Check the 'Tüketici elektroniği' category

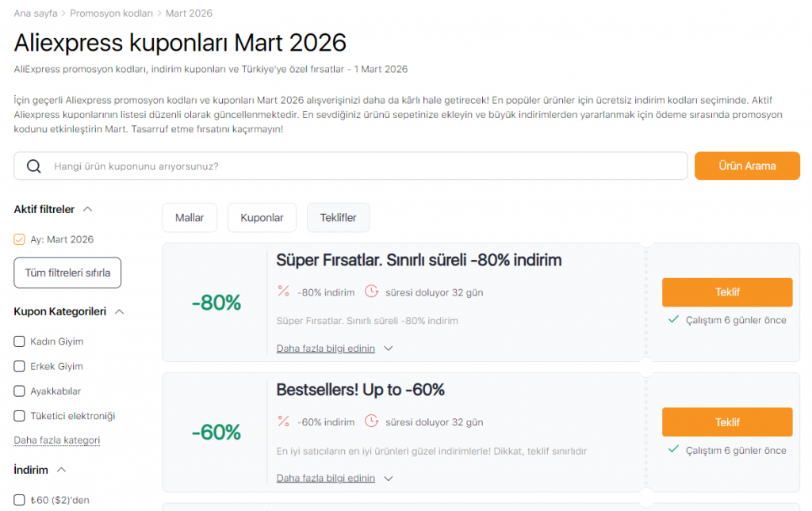[17, 415]
